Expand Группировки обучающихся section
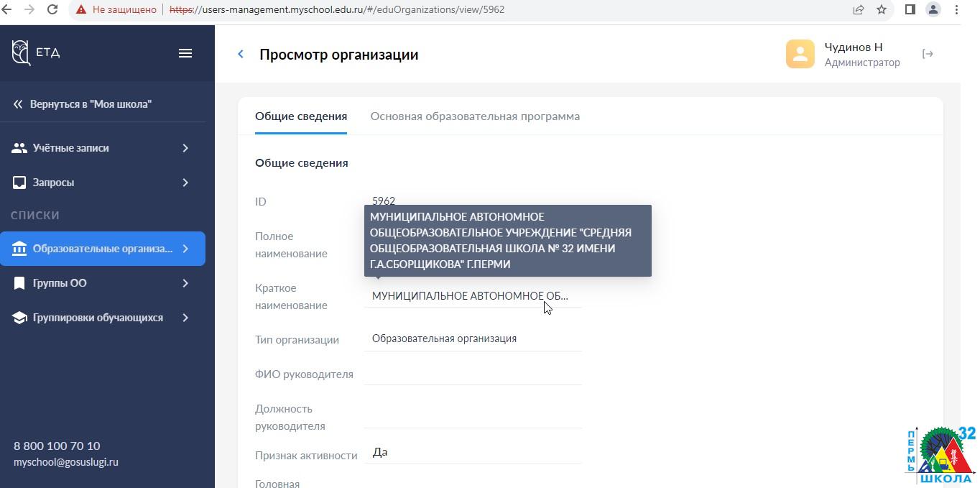The image size is (980, 488). [185, 318]
